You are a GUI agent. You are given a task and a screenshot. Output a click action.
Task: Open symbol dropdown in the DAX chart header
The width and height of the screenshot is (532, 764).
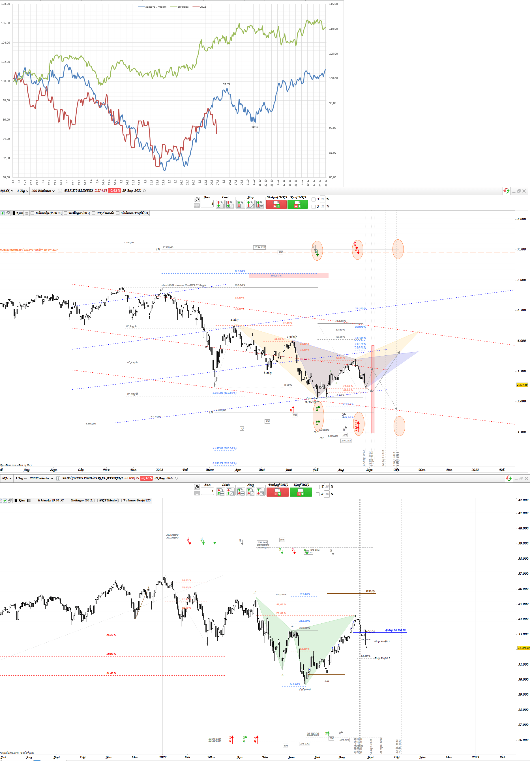(7, 191)
